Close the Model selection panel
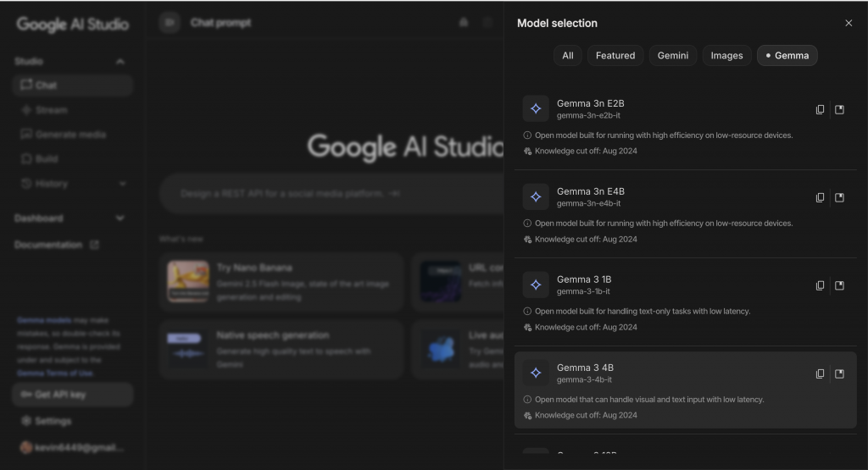868x470 pixels. point(849,23)
